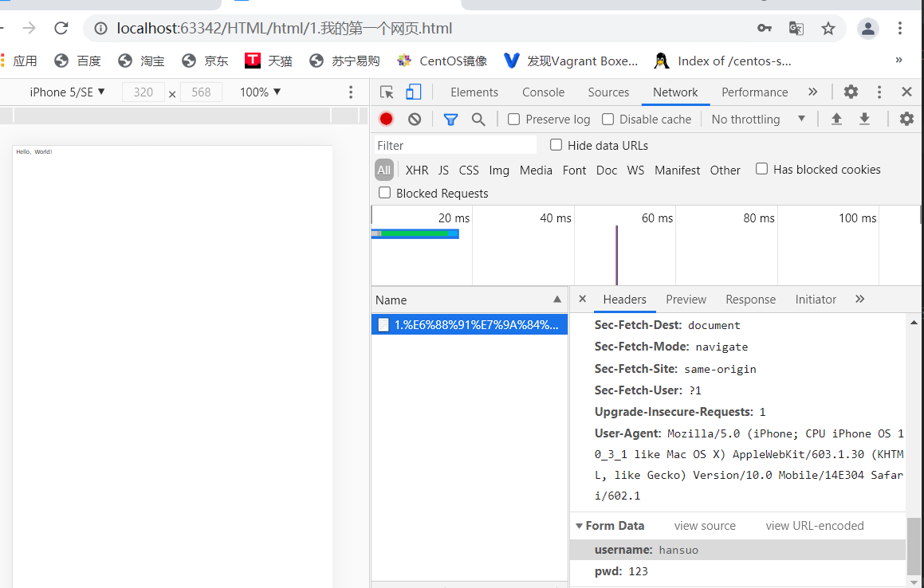The image size is (924, 588).
Task: Open the 淘宝 bookmark
Action: [141, 61]
